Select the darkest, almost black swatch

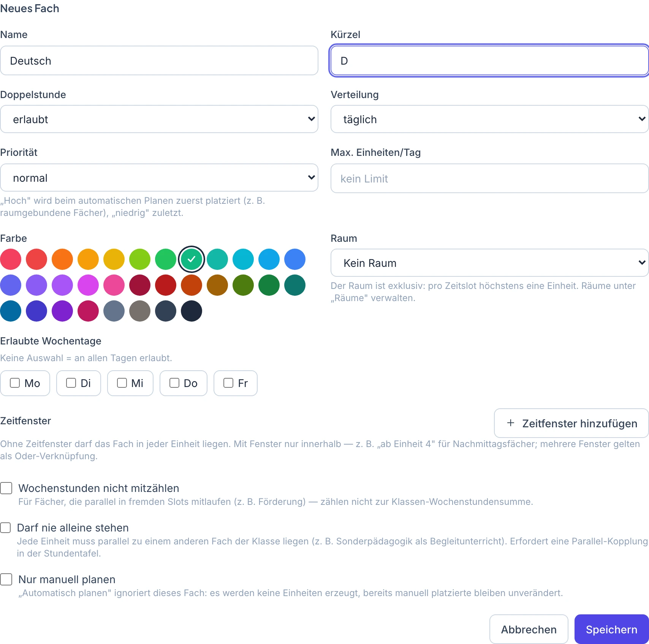[192, 311]
